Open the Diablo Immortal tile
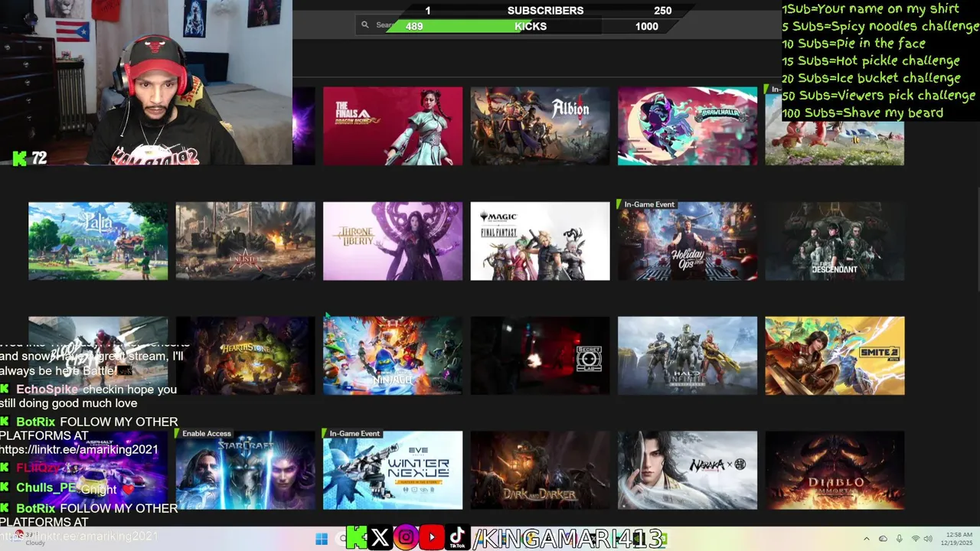This screenshot has width=980, height=551. (835, 471)
